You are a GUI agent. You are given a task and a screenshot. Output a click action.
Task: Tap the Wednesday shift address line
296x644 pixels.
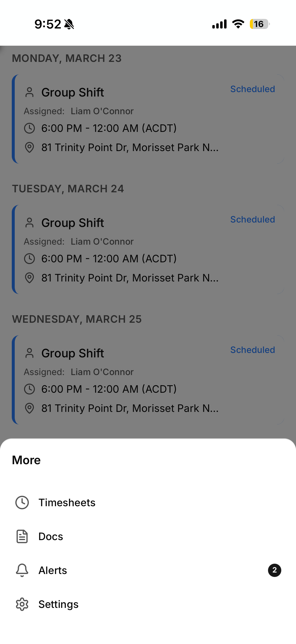pyautogui.click(x=130, y=408)
